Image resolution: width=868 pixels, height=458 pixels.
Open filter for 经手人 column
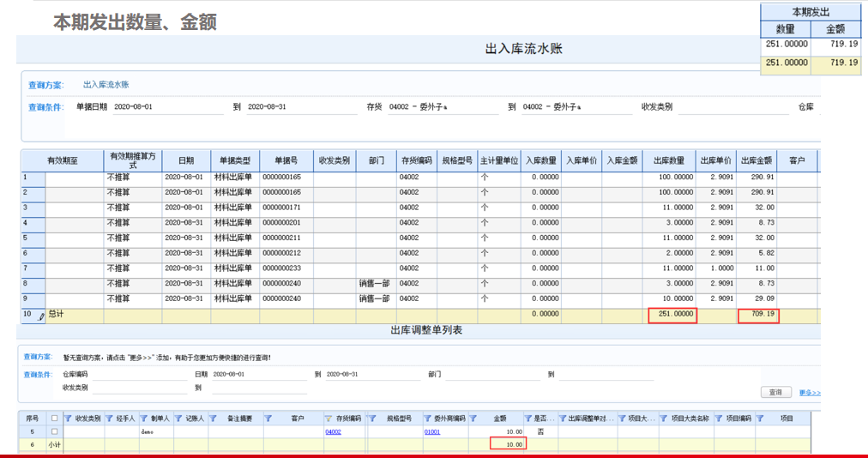pos(109,419)
